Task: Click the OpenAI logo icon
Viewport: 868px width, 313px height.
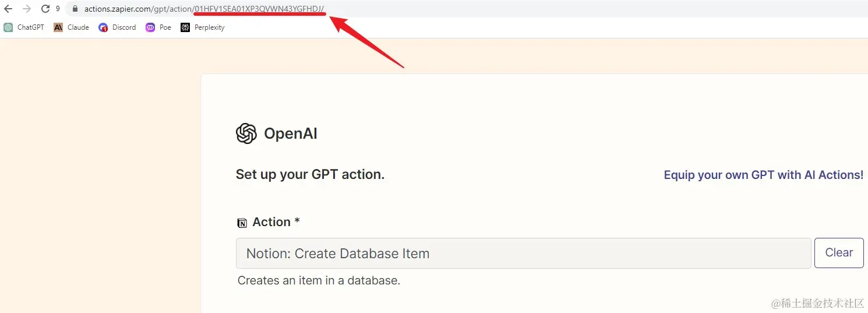Action: (246, 133)
